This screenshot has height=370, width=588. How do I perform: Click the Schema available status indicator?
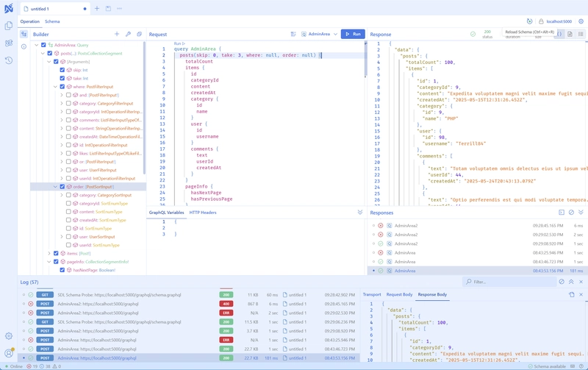[x=547, y=366]
